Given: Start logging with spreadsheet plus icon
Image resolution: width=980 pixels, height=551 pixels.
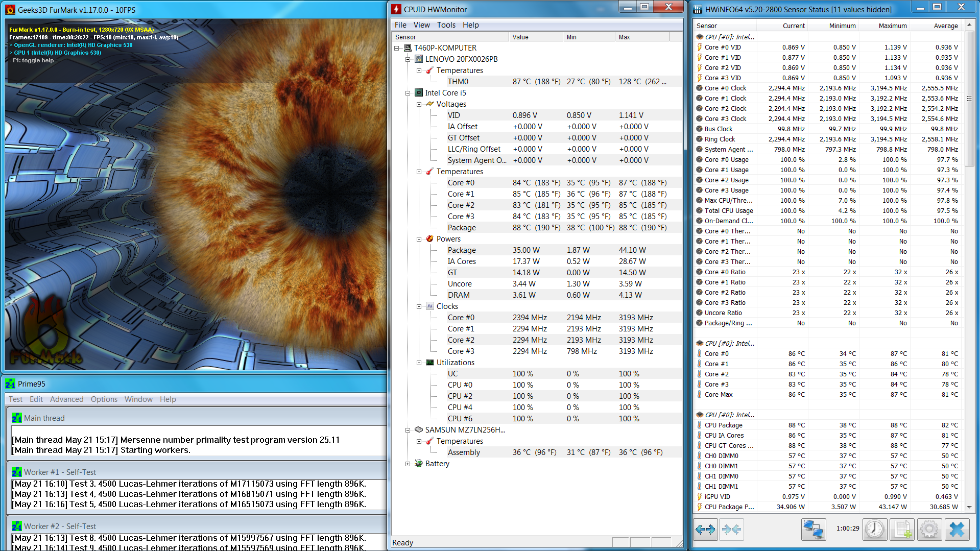Looking at the screenshot, I should (x=902, y=530).
